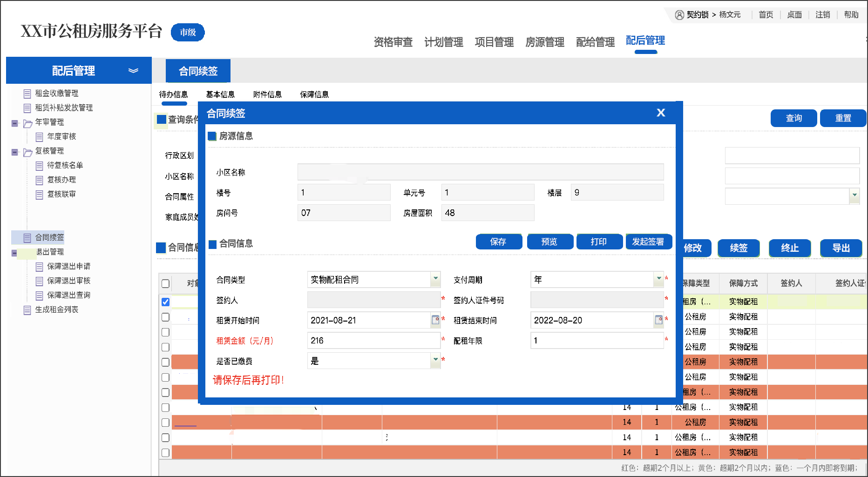Screen dimensions: 868x477
Task: Close the 合同续签 dialog with X
Action: [661, 113]
